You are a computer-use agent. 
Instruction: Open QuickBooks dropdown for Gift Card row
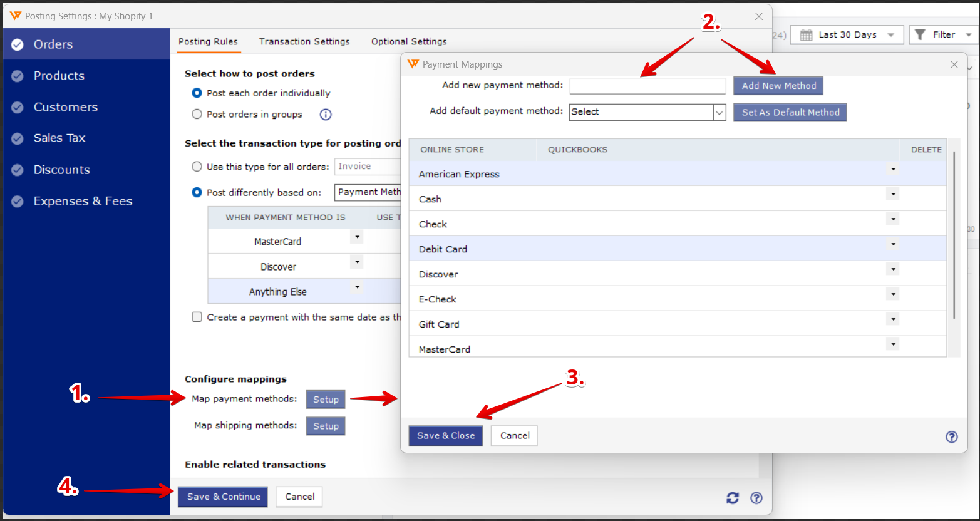click(893, 319)
